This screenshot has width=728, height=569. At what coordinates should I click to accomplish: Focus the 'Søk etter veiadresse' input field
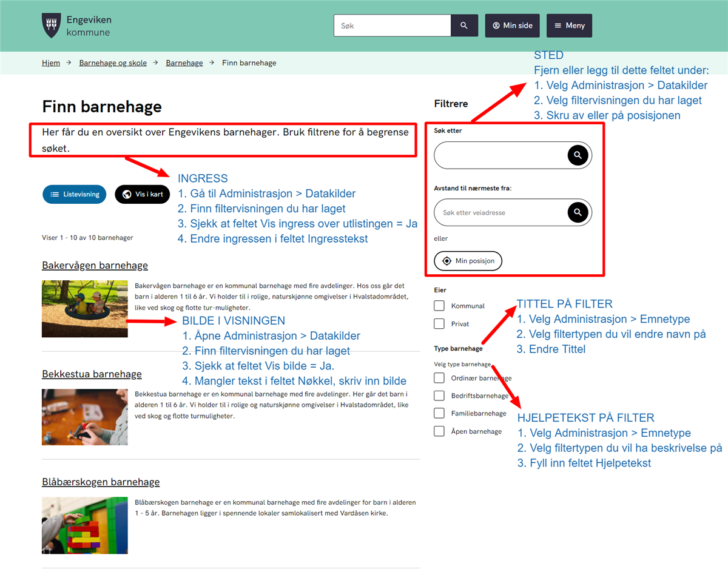500,212
